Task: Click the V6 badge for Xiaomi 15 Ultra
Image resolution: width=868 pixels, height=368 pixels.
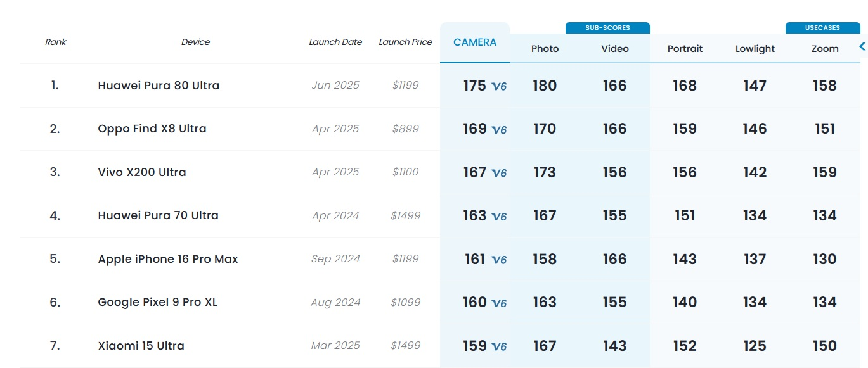Action: (x=500, y=346)
